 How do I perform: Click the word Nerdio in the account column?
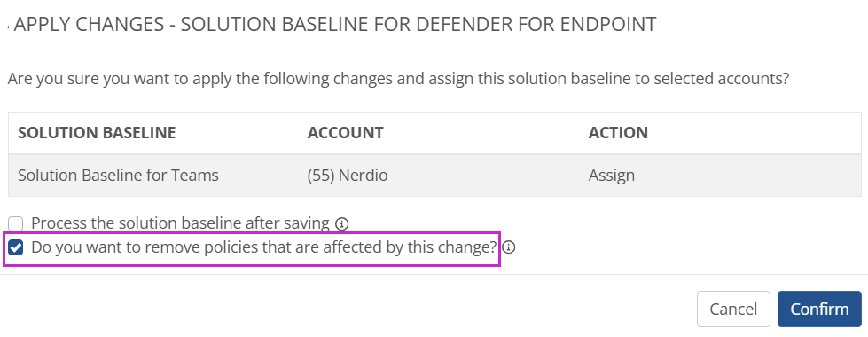click(364, 176)
